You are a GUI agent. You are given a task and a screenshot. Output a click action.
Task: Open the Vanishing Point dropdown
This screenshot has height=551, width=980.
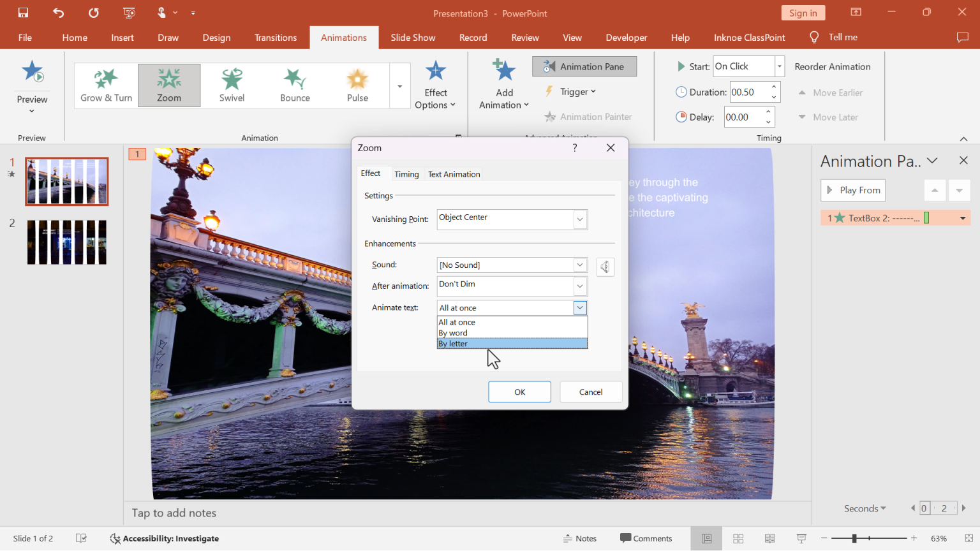pos(579,219)
